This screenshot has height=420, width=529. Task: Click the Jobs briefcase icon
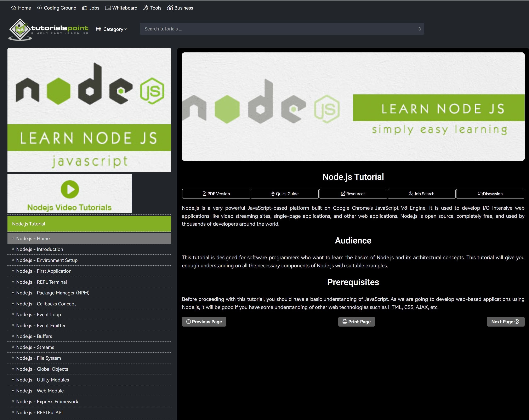tap(85, 8)
